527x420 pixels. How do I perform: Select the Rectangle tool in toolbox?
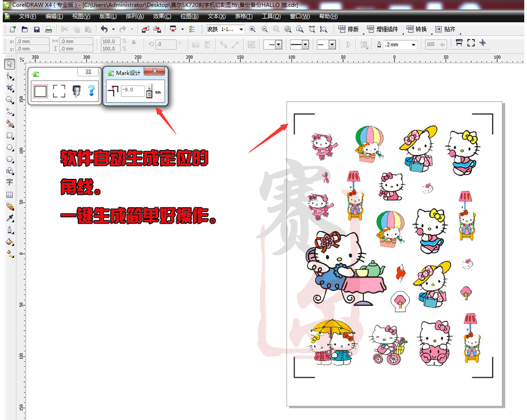tap(10, 136)
